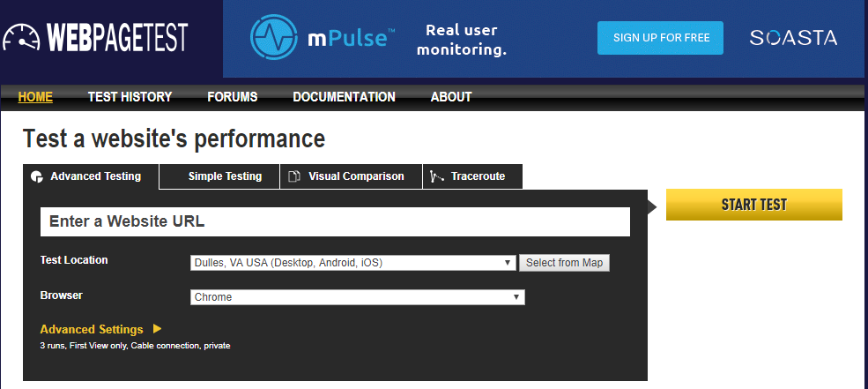Click the Advanced Testing pie icon
Screen dimensions: 868x389
click(37, 176)
